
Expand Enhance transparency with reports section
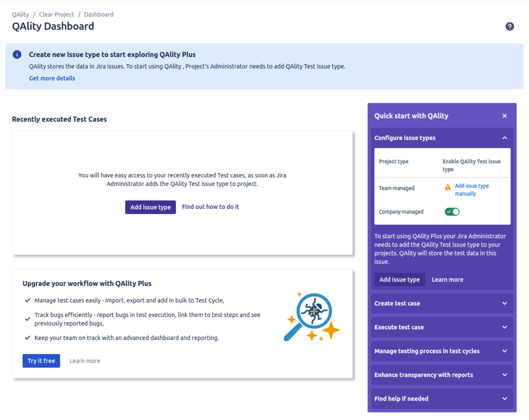442,375
